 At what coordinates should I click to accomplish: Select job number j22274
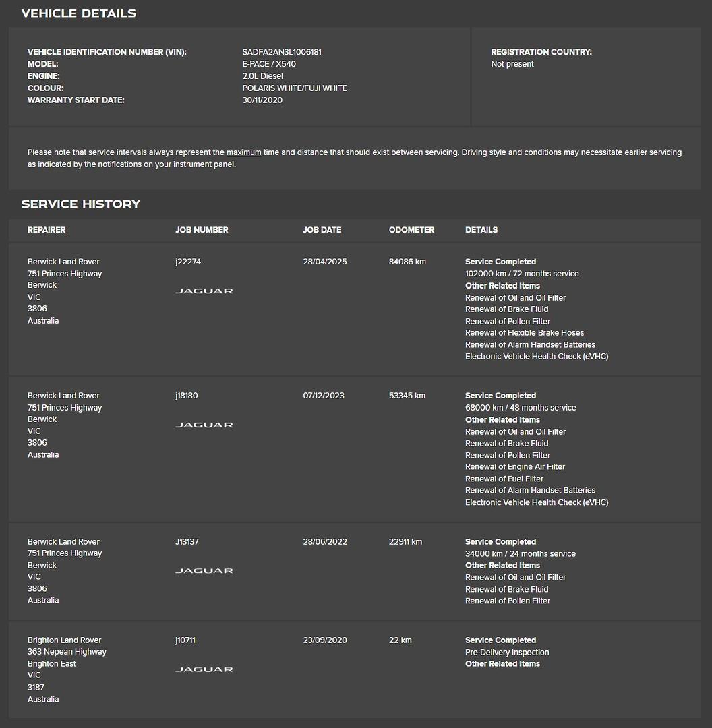(188, 262)
